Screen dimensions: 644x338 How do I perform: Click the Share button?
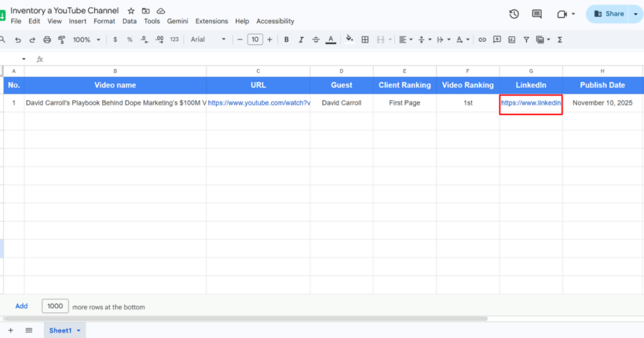pyautogui.click(x=609, y=14)
